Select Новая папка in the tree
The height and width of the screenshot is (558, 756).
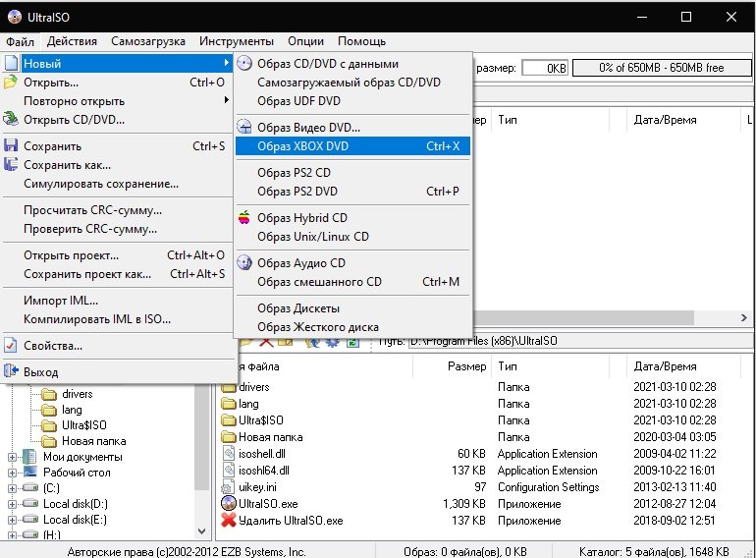tap(94, 441)
